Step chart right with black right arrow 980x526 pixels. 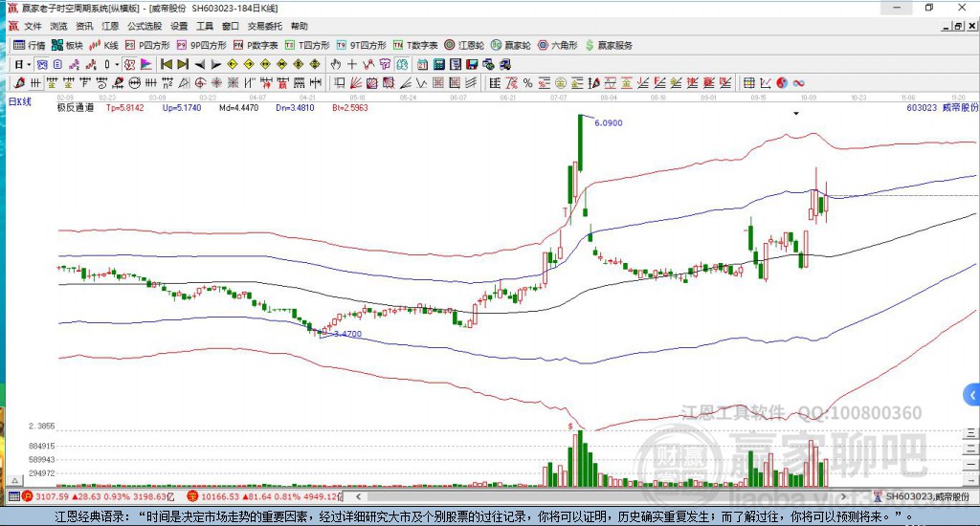pos(215,64)
